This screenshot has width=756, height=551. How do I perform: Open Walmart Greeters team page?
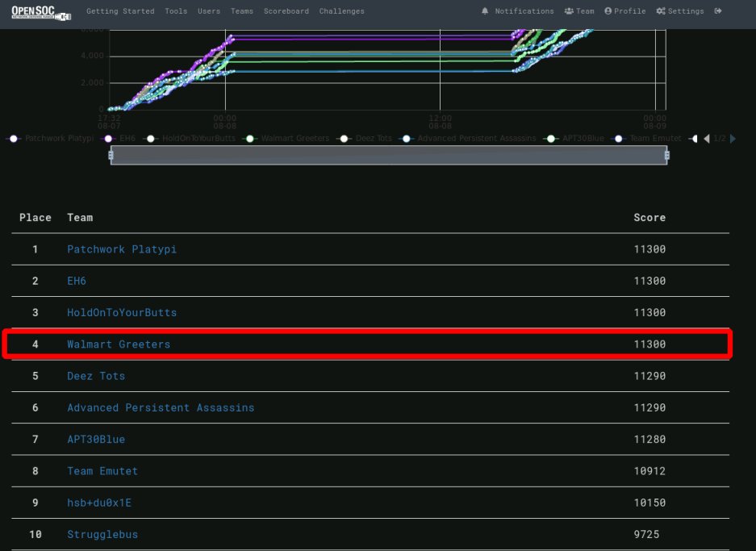pyautogui.click(x=119, y=344)
